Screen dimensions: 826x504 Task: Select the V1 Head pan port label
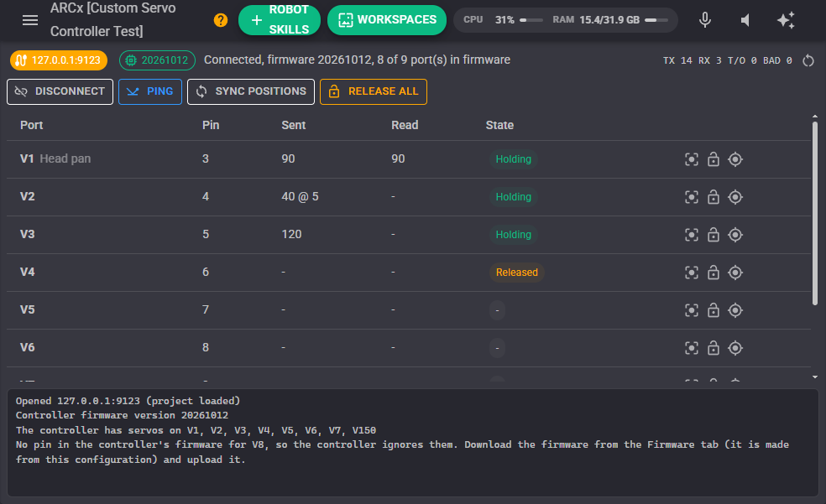point(55,158)
